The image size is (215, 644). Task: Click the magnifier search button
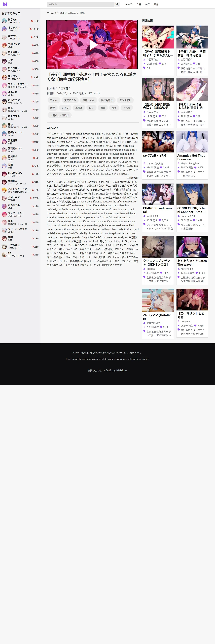[117, 4]
